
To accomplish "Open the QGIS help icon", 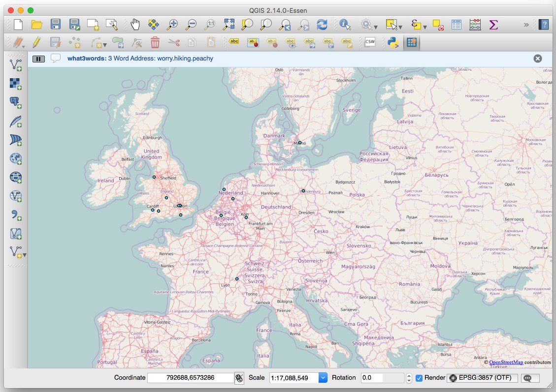I will click(x=544, y=25).
